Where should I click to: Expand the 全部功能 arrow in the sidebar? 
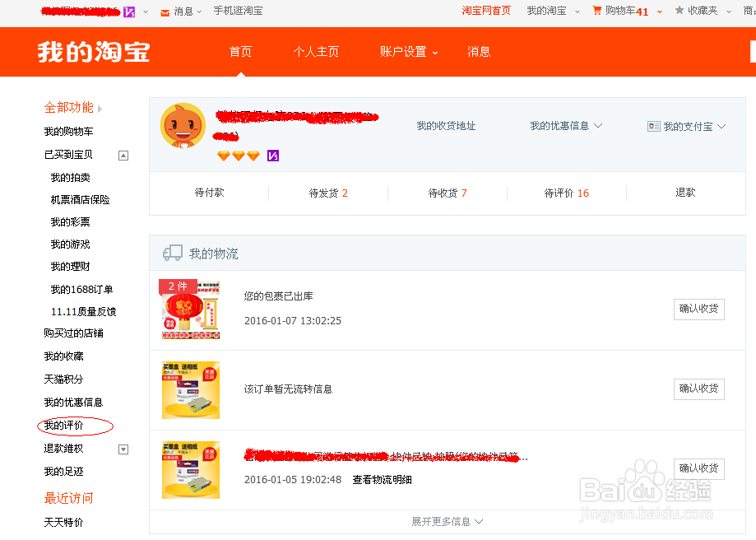[100, 109]
